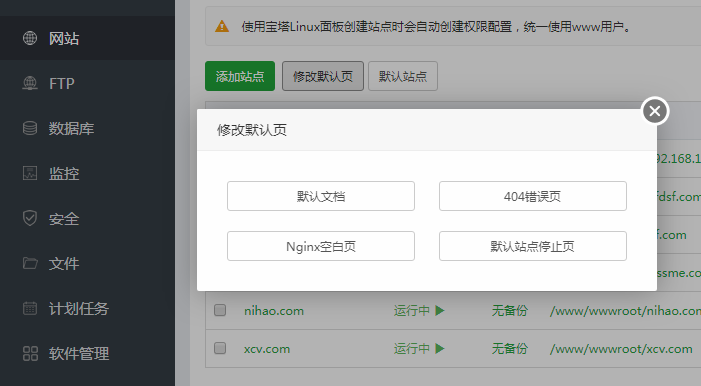Viewport: 701px width, 386px height.
Task: Click the shield icon beside 安全
Action: pos(30,218)
